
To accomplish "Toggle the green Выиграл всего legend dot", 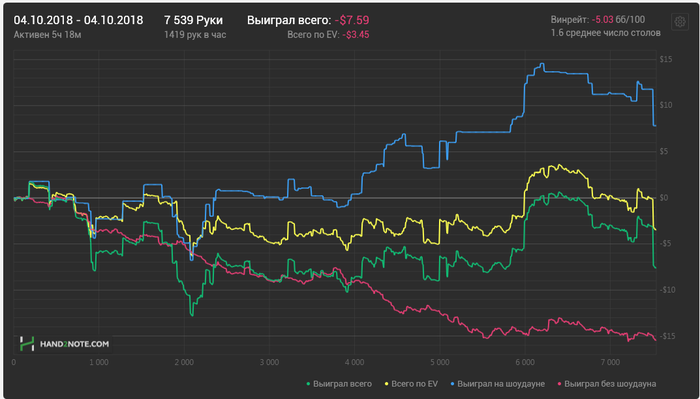I will pos(308,384).
